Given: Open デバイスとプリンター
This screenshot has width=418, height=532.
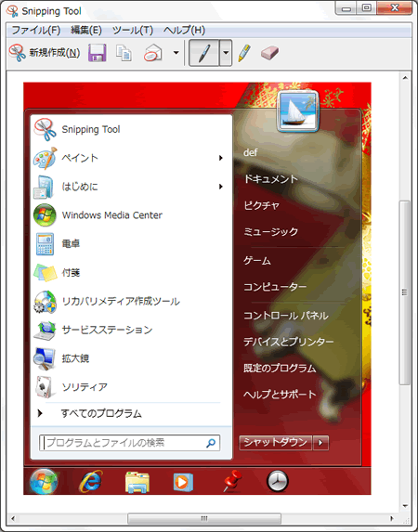Looking at the screenshot, I should [288, 342].
